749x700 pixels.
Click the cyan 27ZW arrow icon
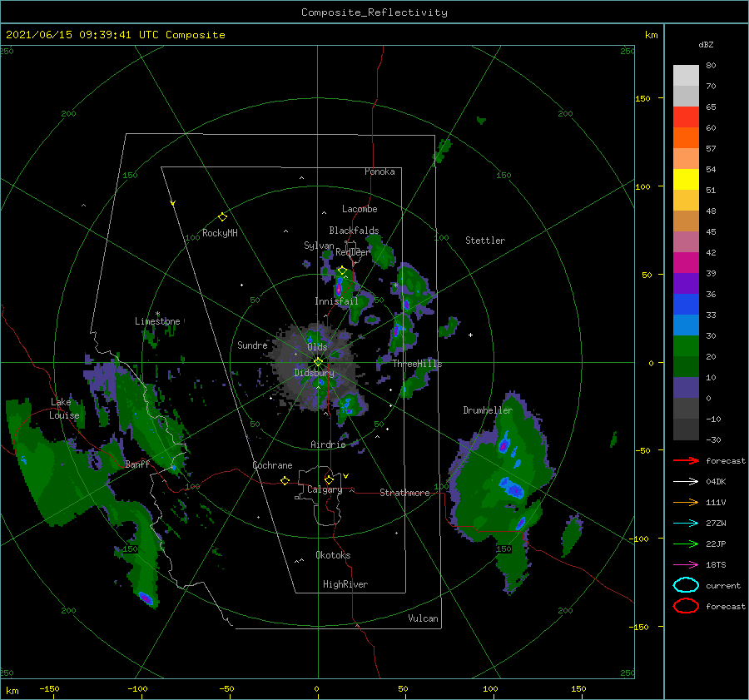point(686,524)
